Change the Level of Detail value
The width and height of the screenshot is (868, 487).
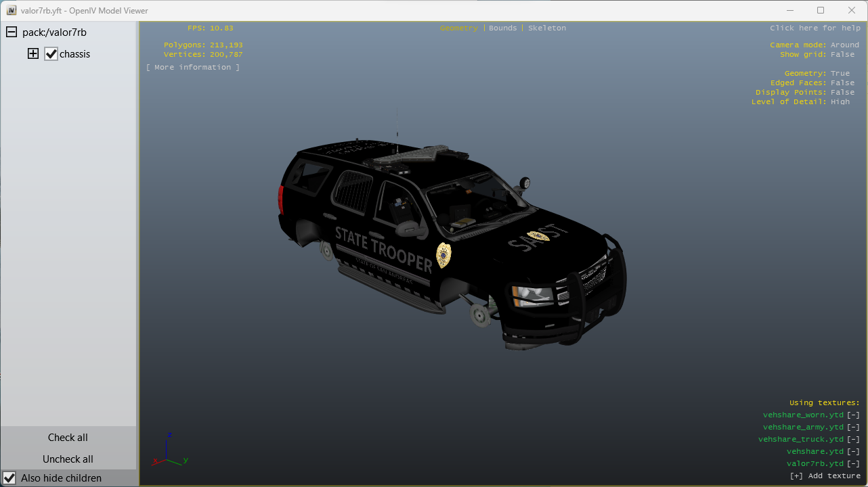pyautogui.click(x=840, y=102)
